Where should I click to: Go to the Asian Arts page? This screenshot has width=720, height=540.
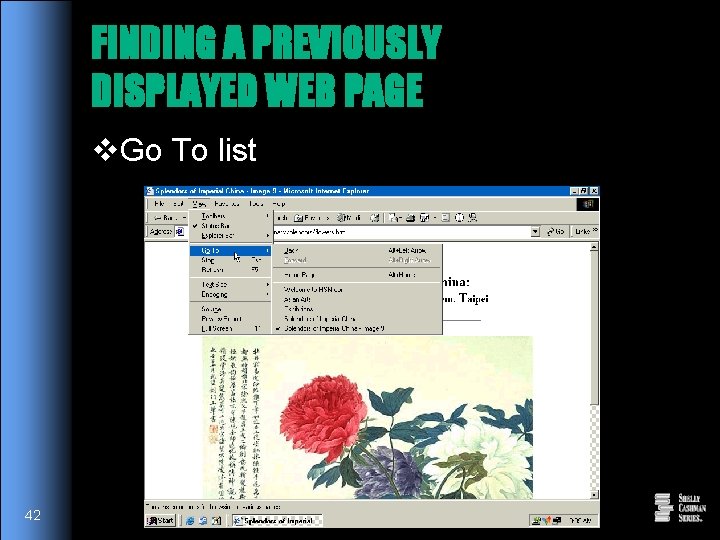point(357,299)
